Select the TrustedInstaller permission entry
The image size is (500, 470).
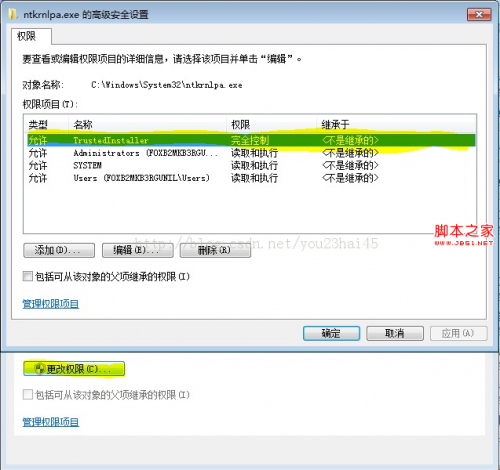pos(251,140)
